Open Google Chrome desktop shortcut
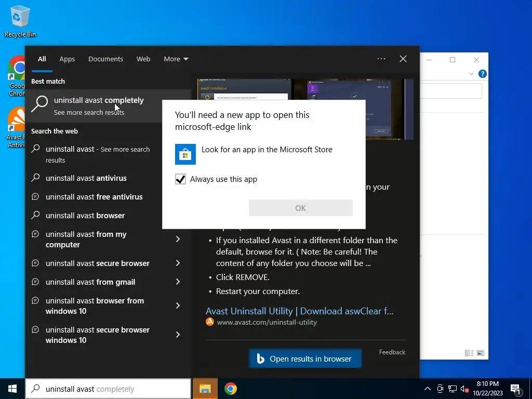 pyautogui.click(x=17, y=76)
